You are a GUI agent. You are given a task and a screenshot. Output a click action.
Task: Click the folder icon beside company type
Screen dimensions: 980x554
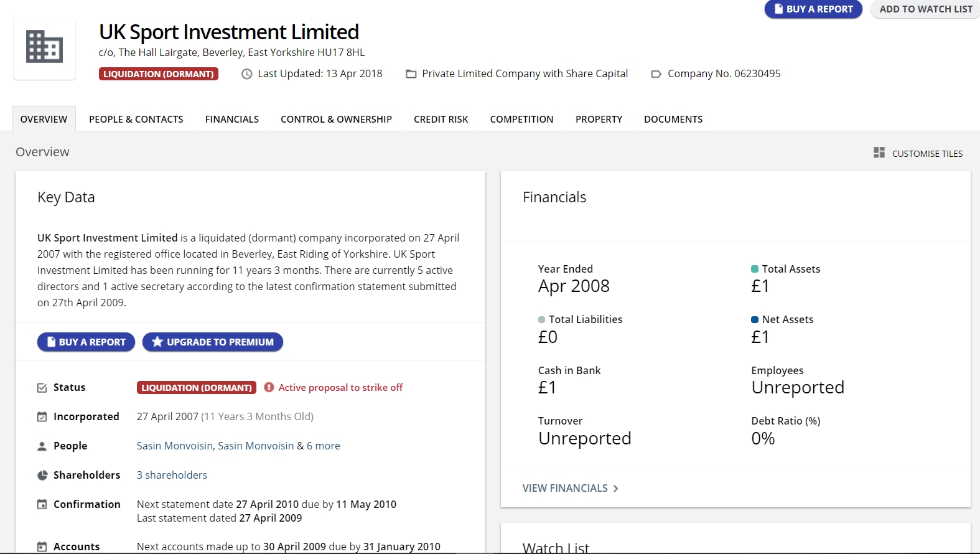pyautogui.click(x=411, y=74)
